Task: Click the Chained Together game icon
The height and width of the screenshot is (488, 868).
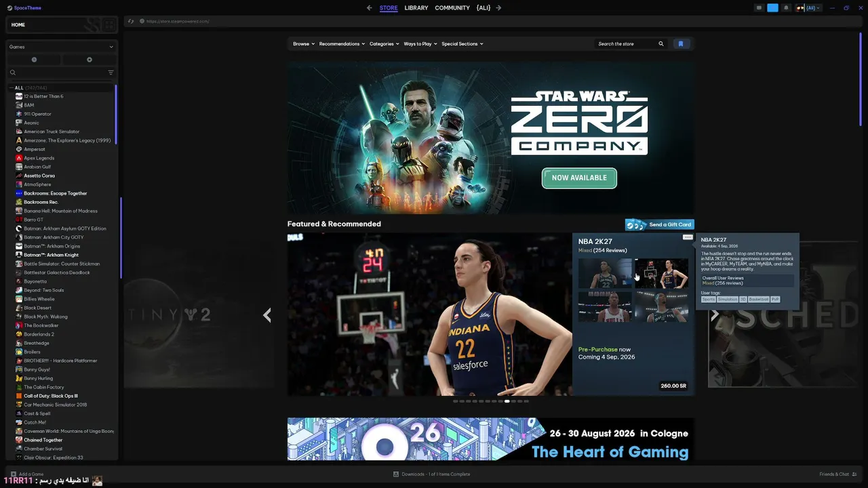Action: (x=19, y=440)
